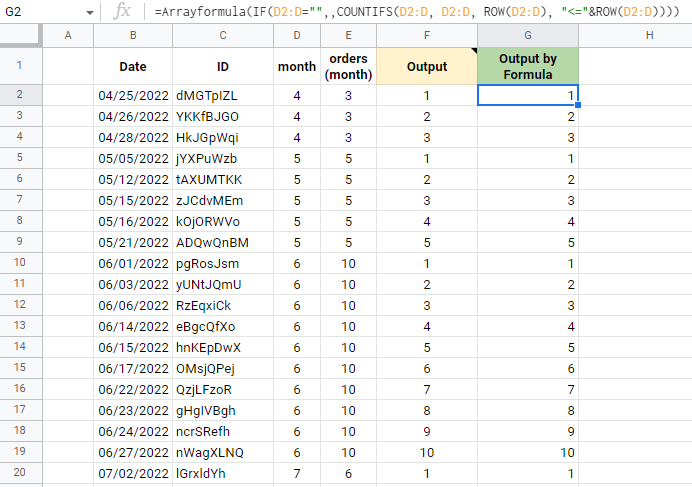Select ID cell dMGTpIZL
This screenshot has height=487, width=692.
point(223,95)
